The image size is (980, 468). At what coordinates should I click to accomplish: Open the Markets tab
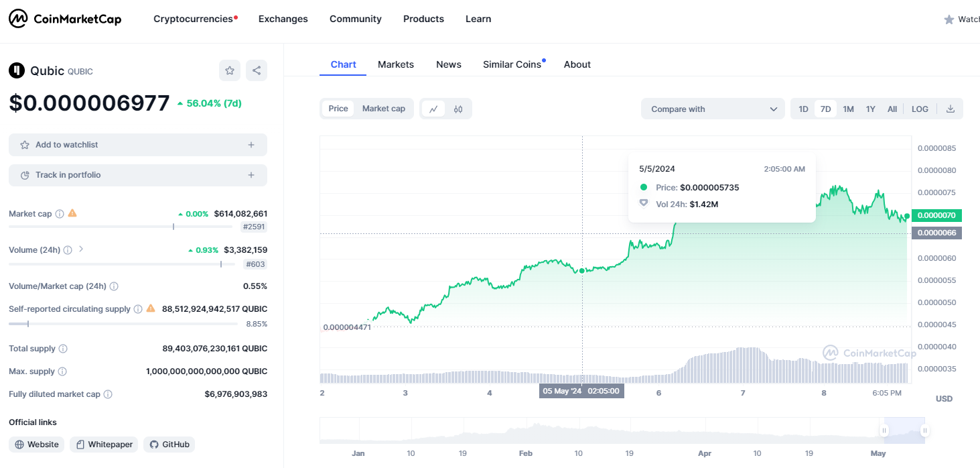(395, 64)
